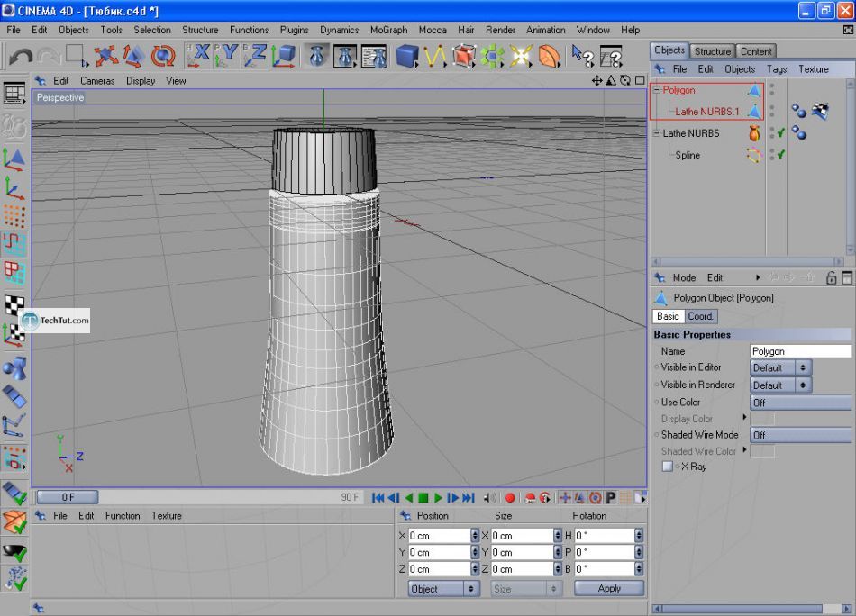
Task: Open the object manager Tags menu
Action: click(777, 69)
